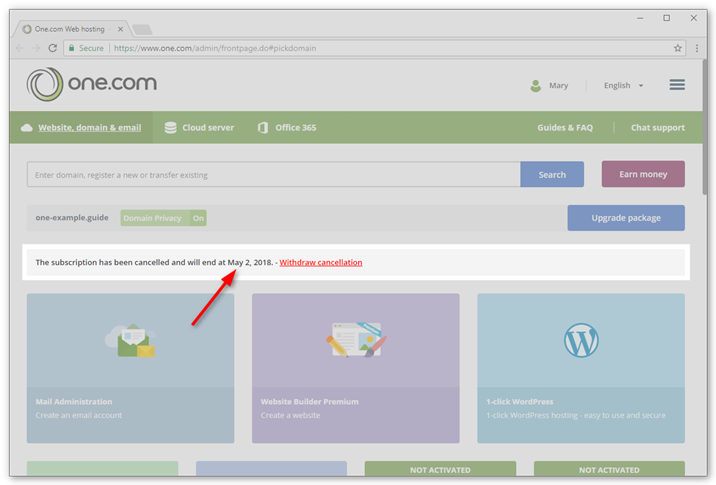The width and height of the screenshot is (716, 485).
Task: Maximize the browser window
Action: coord(667,18)
